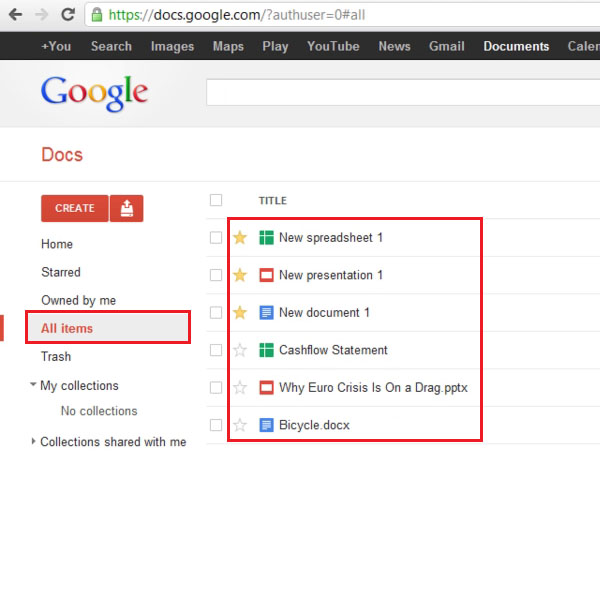This screenshot has height=600, width=600.
Task: Collapse the My collections section
Action: (33, 384)
